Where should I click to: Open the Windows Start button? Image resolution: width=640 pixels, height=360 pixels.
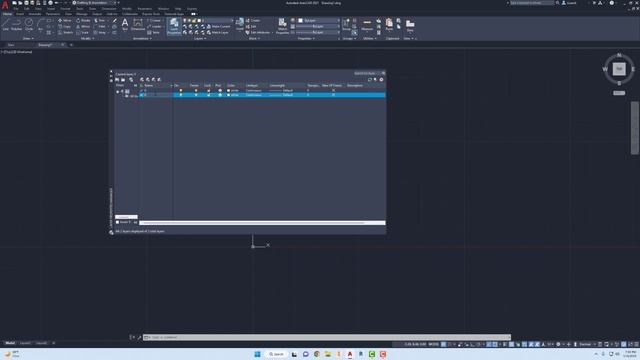tap(257, 354)
